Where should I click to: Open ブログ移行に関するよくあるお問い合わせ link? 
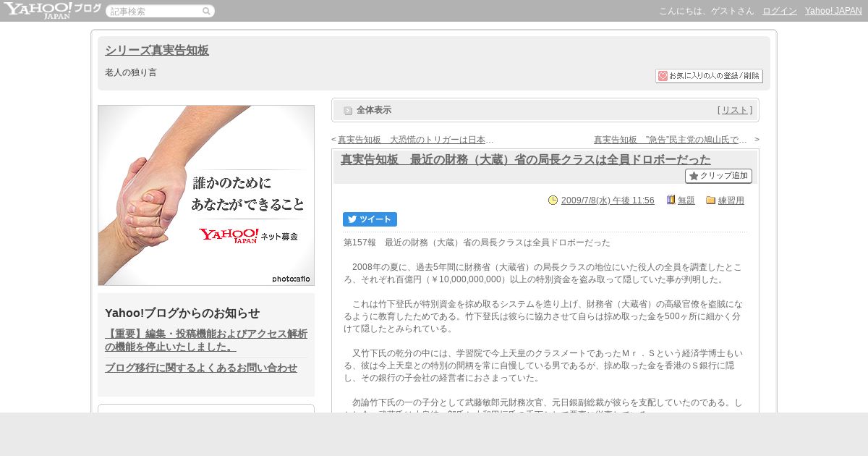201,368
